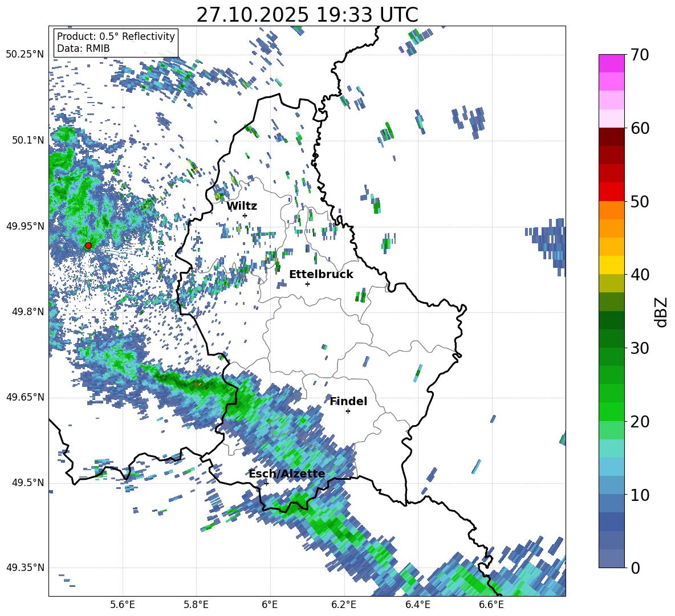The image size is (675, 616).
Task: Click the colorbar label '50'
Action: point(640,201)
